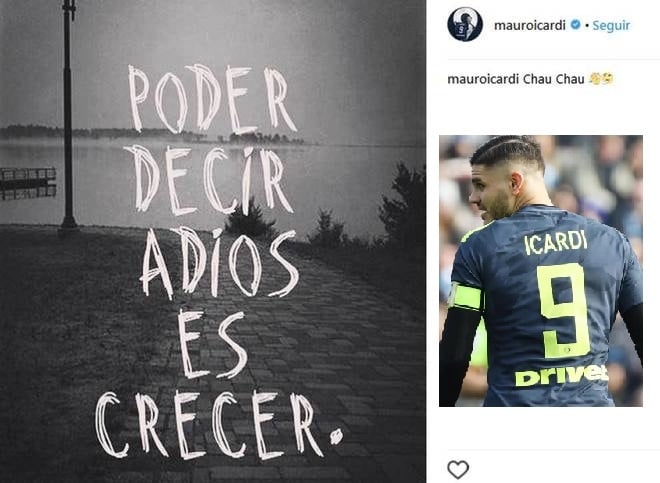Click the word CRECER in post image

[x=219, y=424]
